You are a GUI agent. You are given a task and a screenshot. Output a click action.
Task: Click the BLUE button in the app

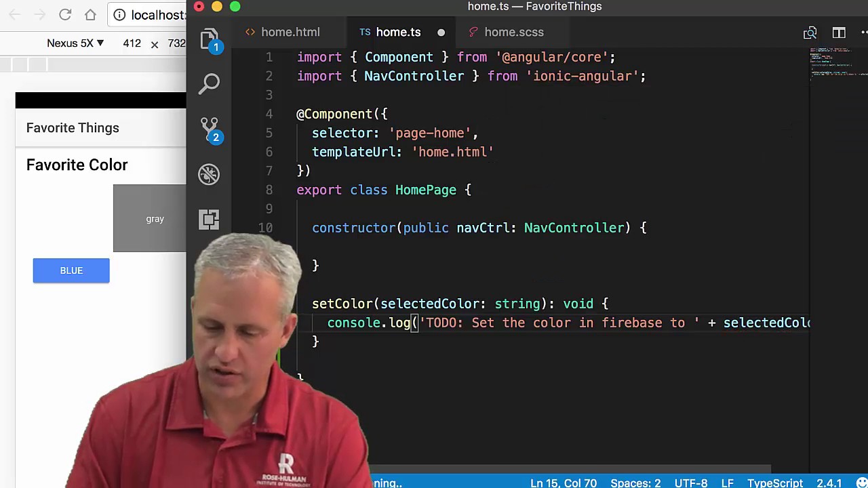coord(71,270)
